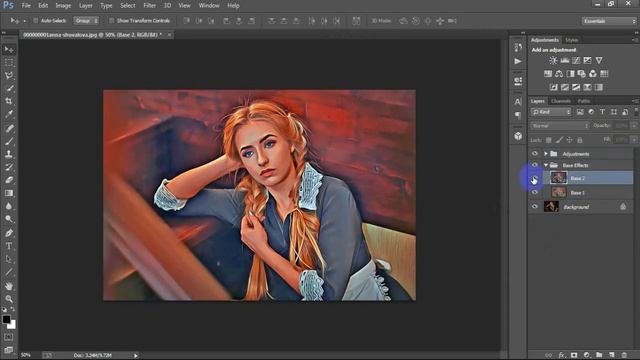Viewport: 640px width, 360px height.
Task: Hide the Base Effects group
Action: (x=535, y=165)
